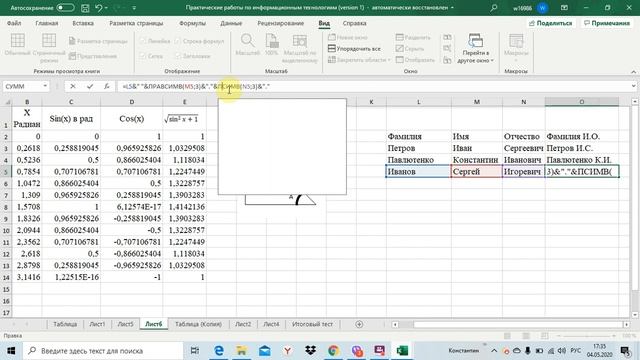This screenshot has width=640, height=360.
Task: Collapse the ribbon with the arrow
Action: 633,71
